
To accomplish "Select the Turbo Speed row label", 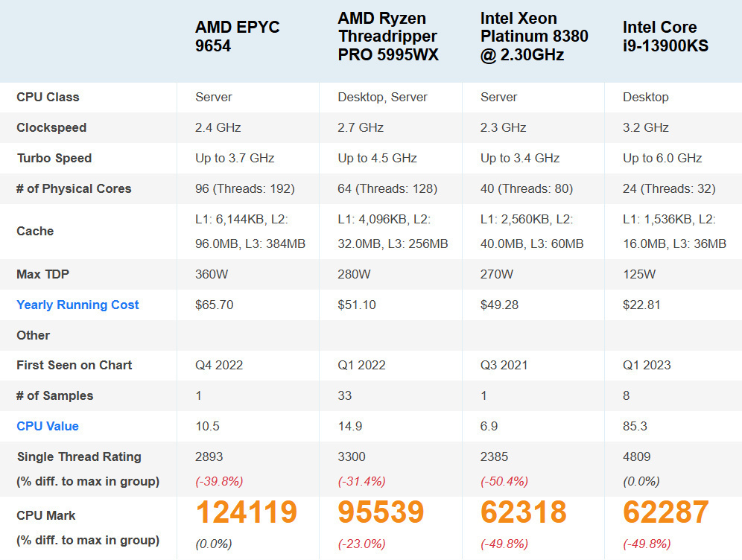I will coord(54,158).
